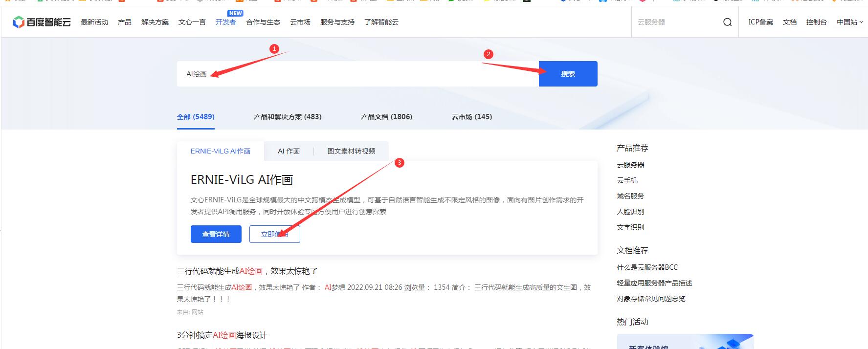Click 云手机 in product recommendations
This screenshot has height=349, width=868.
[x=627, y=180]
